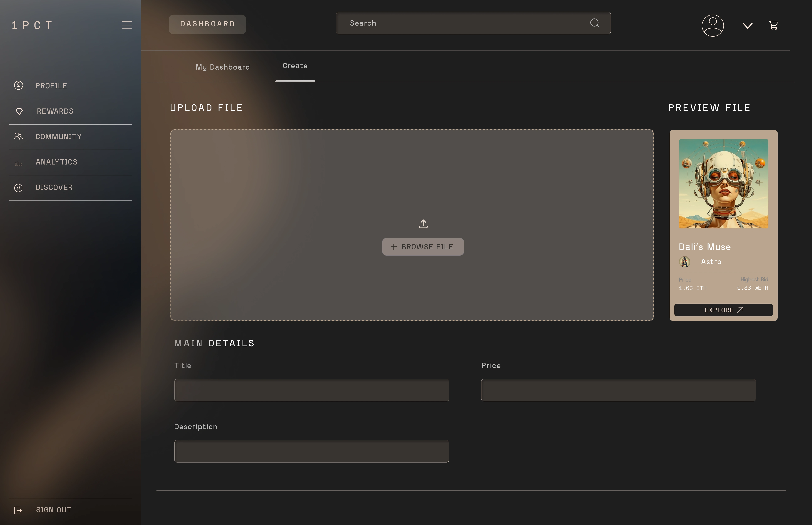Click the Rewards diamond icon
The height and width of the screenshot is (525, 812).
19,112
